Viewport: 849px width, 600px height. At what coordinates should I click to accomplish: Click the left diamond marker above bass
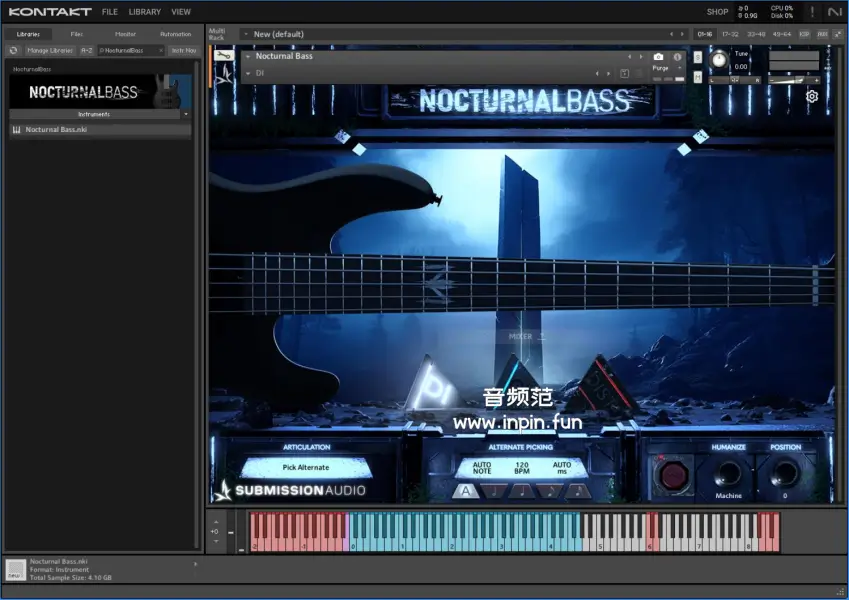[359, 149]
